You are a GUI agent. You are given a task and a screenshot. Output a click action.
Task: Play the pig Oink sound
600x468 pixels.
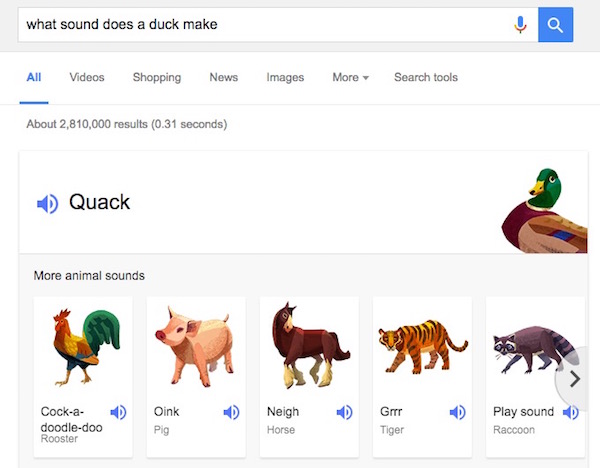231,412
